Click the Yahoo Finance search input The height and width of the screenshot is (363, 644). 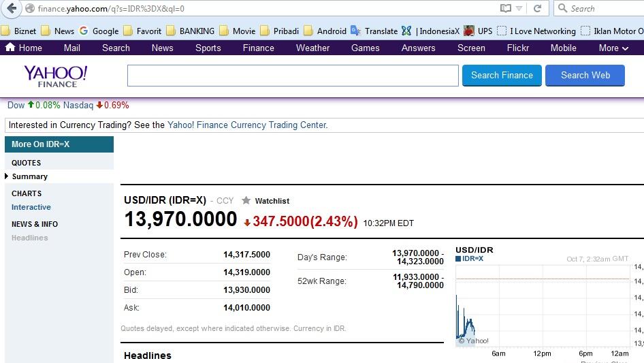pyautogui.click(x=293, y=75)
